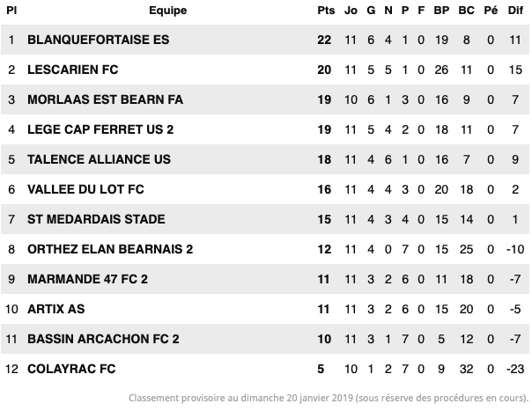Viewport: 532px width, 411px height.
Task: Click the BC column header
Action: coord(466,11)
